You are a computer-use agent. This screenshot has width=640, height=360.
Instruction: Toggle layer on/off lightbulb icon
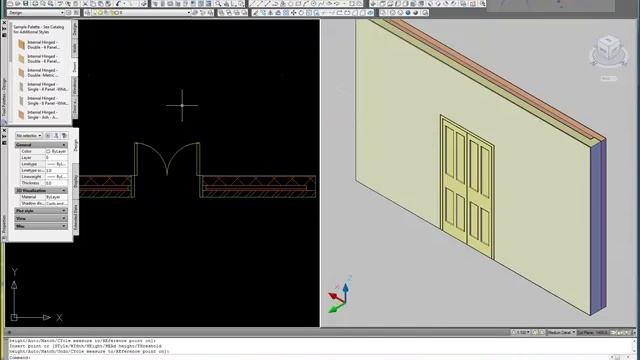click(101, 13)
